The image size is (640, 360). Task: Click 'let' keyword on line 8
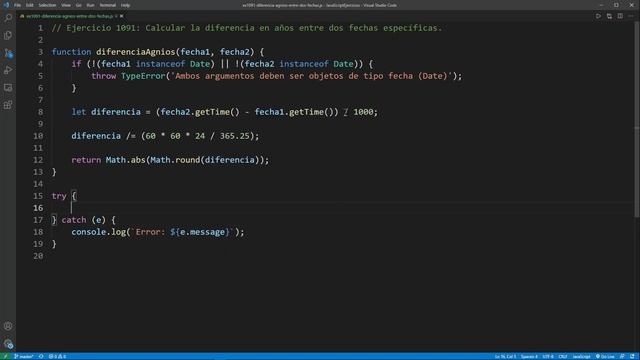click(x=79, y=112)
